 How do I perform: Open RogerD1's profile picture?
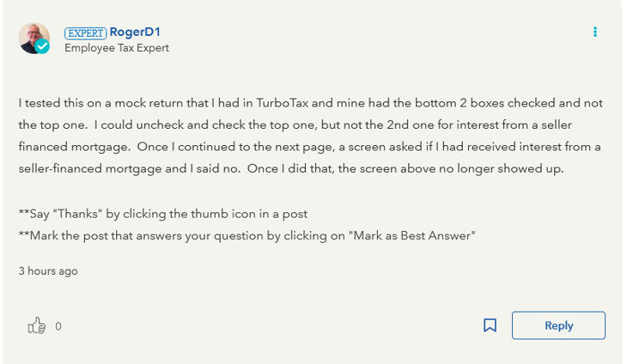(x=33, y=37)
